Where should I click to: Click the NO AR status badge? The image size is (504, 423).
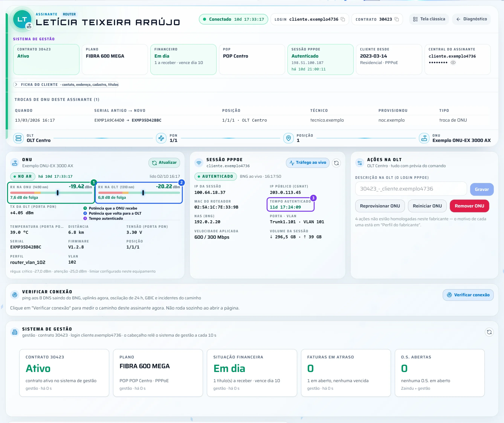23,176
